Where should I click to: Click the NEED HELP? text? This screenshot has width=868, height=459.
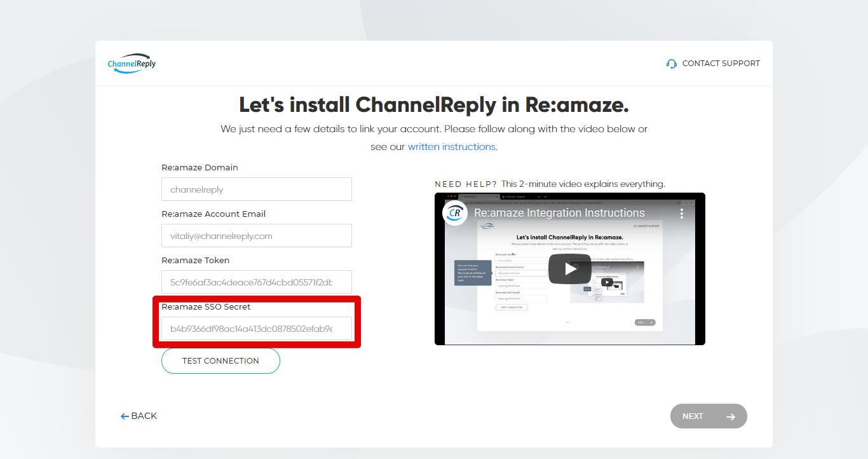466,184
